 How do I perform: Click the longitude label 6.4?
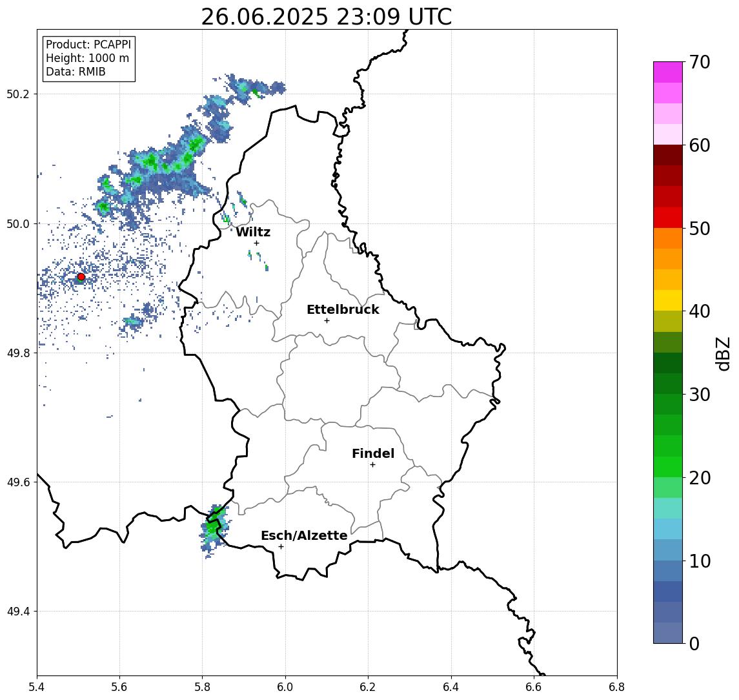pos(451,687)
